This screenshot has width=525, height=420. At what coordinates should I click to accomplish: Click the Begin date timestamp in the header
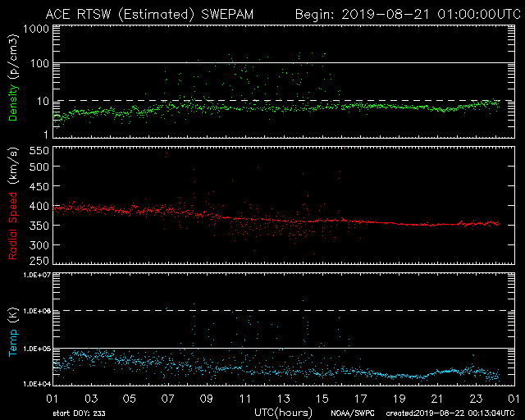pos(404,14)
